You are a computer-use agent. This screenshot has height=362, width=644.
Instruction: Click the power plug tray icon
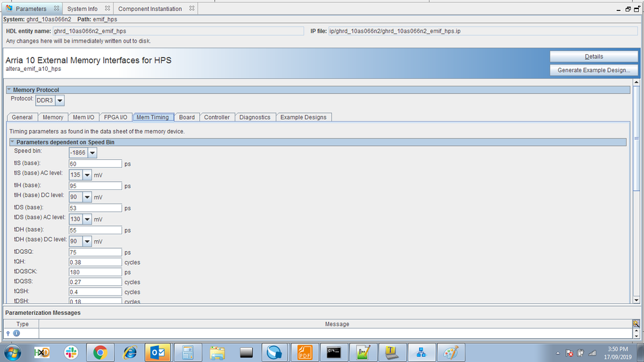click(x=580, y=353)
